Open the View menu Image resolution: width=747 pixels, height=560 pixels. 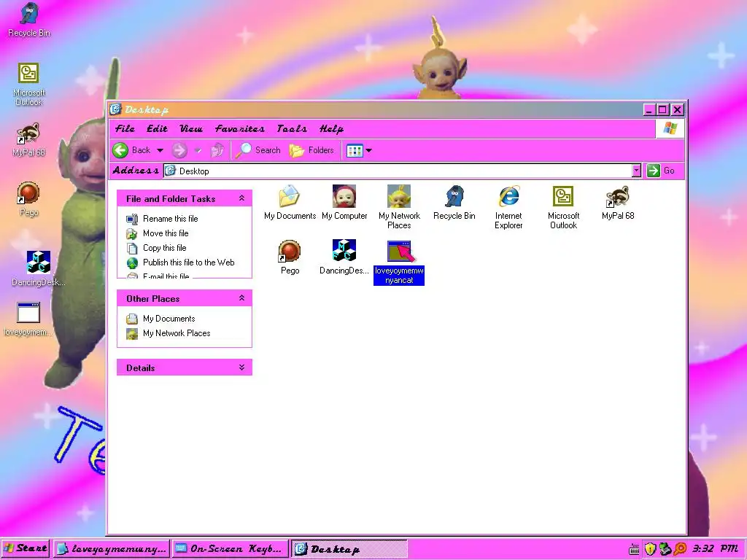190,128
